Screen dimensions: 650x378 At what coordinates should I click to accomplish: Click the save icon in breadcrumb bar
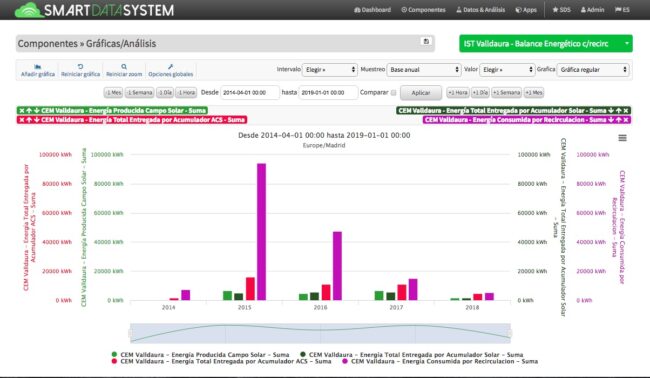click(426, 41)
